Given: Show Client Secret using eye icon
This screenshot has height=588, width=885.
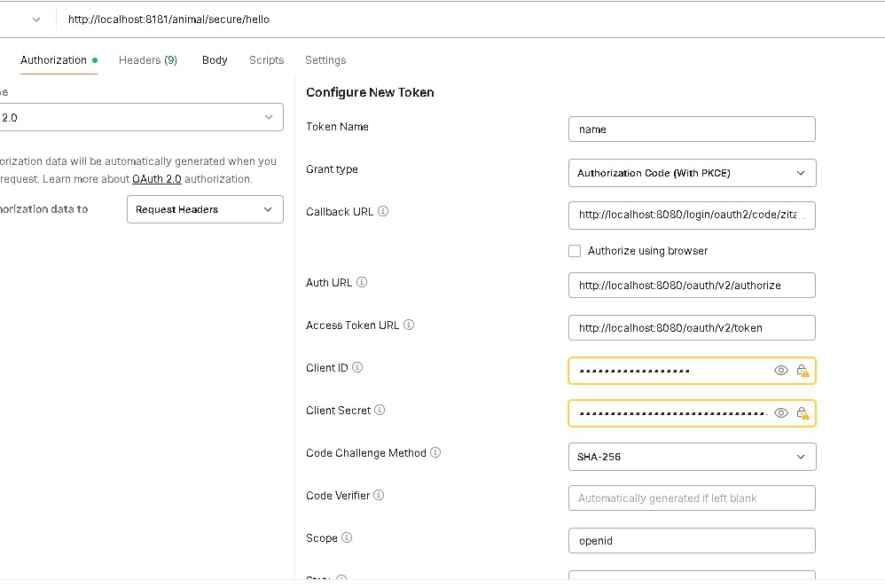Looking at the screenshot, I should (x=781, y=413).
